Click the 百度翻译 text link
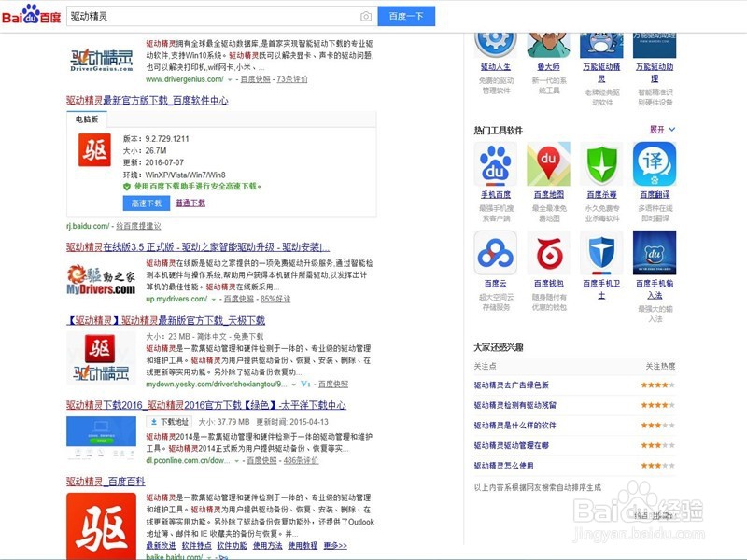Viewport: 747px width, 560px height. pos(655,195)
